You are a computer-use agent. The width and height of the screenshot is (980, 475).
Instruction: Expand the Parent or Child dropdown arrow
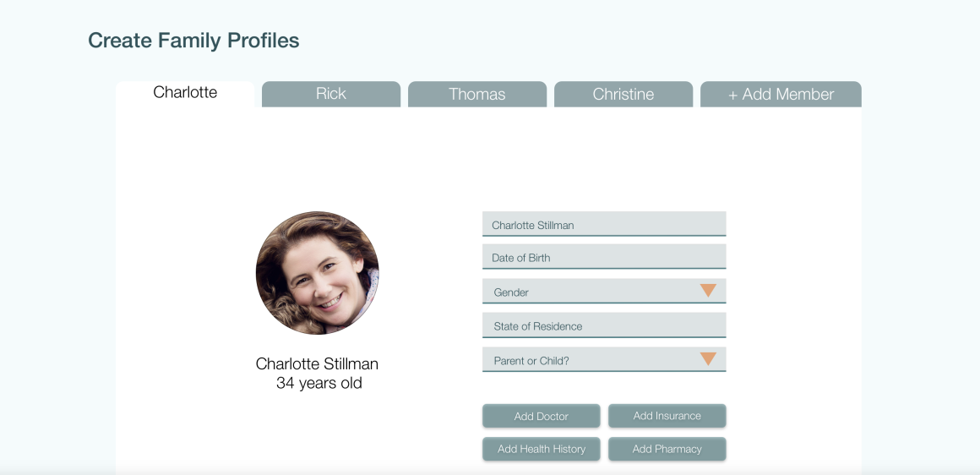click(708, 359)
